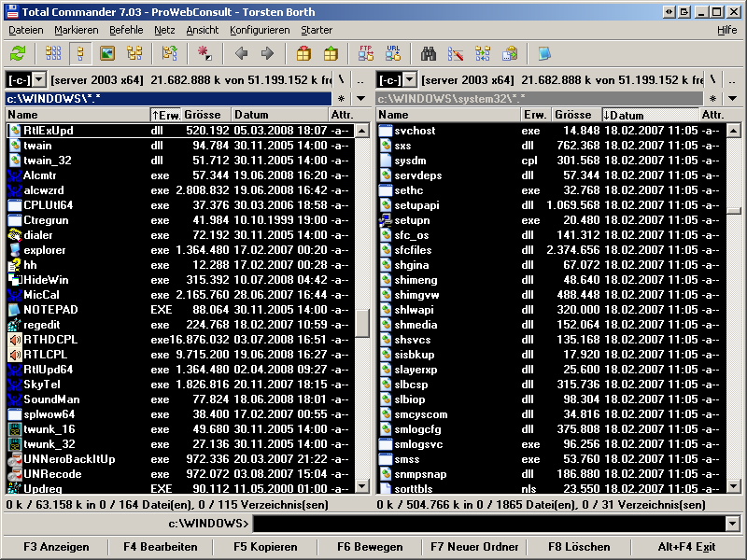The height and width of the screenshot is (560, 747).
Task: Sort left panel by Erw. column
Action: coord(166,115)
